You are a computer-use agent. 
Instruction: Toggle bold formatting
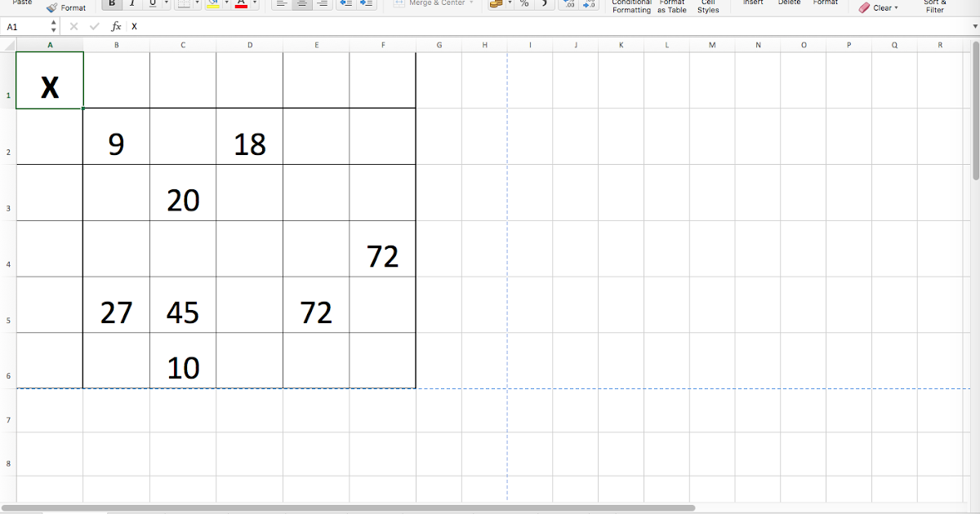coord(111,3)
